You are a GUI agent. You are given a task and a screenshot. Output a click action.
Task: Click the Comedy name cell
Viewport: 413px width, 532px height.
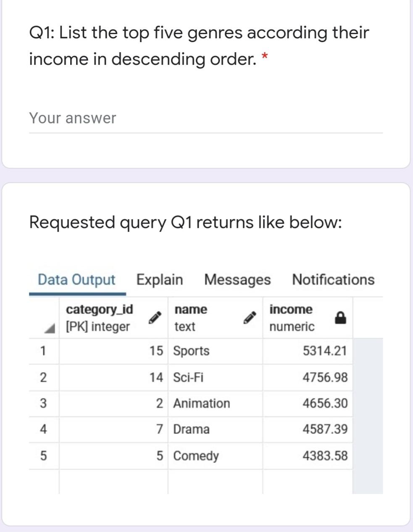click(x=196, y=456)
